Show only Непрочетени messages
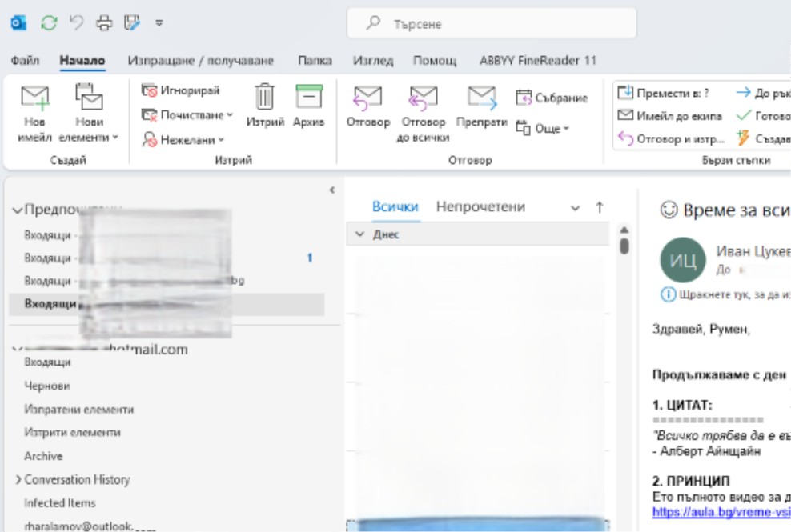The width and height of the screenshot is (791, 532). [480, 206]
